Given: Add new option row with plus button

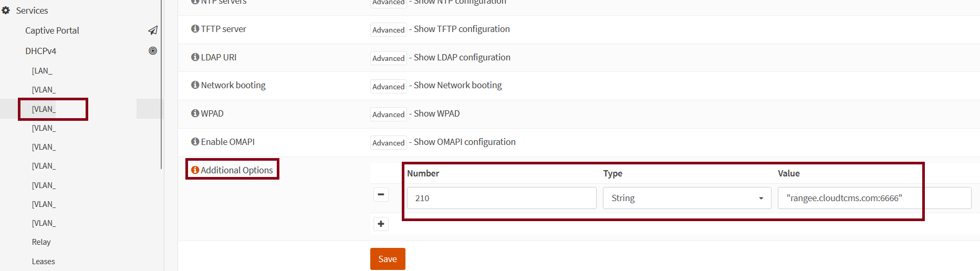Looking at the screenshot, I should [x=381, y=224].
